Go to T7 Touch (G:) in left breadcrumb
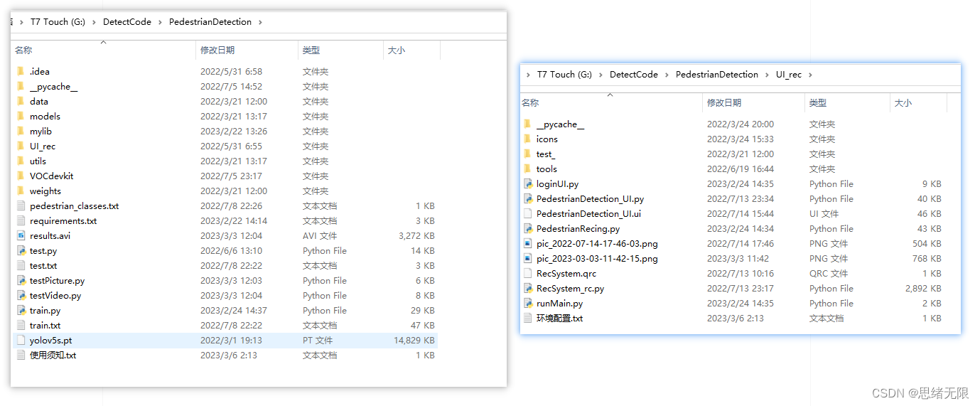980x406 pixels. pyautogui.click(x=58, y=22)
